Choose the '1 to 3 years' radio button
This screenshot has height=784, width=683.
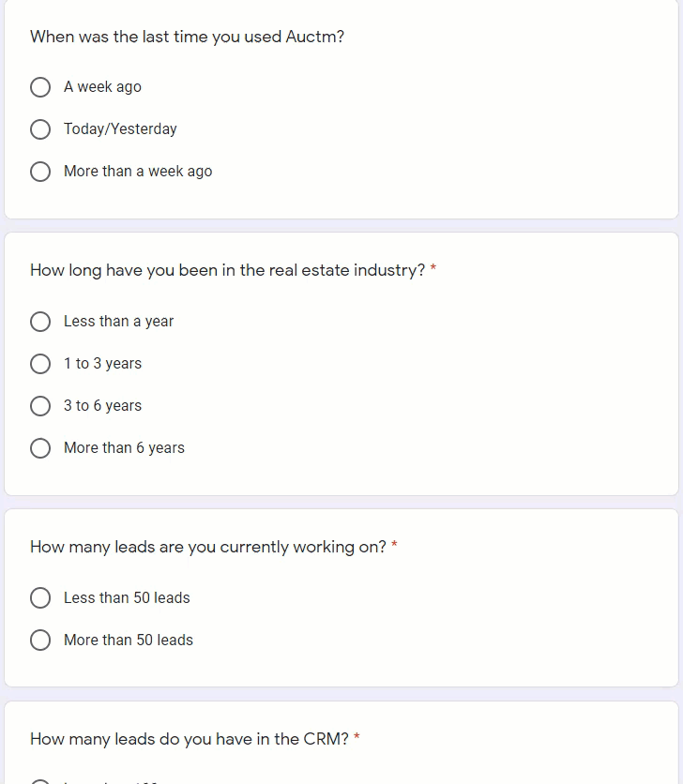coord(40,364)
